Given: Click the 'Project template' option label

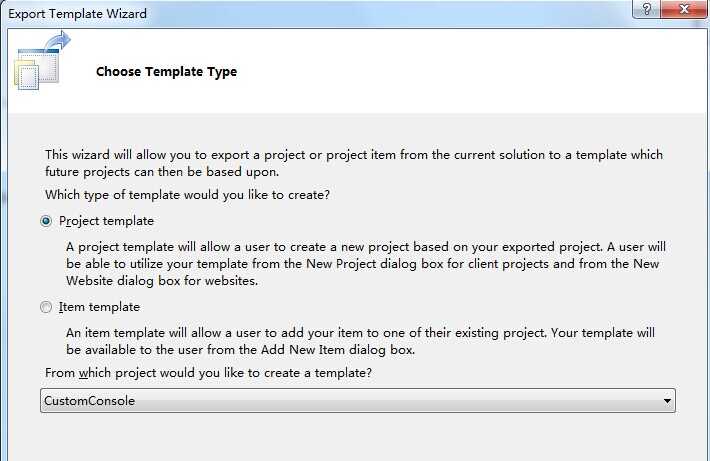Looking at the screenshot, I should click(106, 221).
